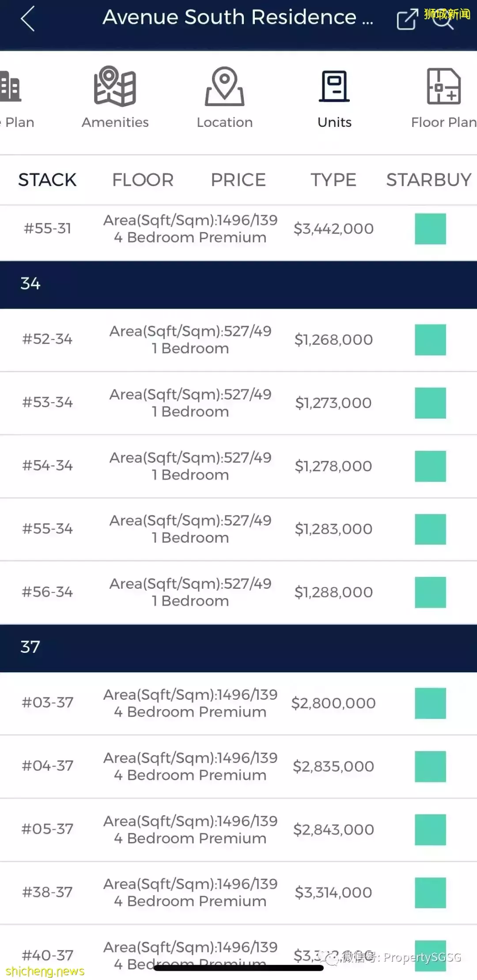Tap the back arrow icon
Image resolution: width=477 pixels, height=980 pixels.
pyautogui.click(x=27, y=19)
